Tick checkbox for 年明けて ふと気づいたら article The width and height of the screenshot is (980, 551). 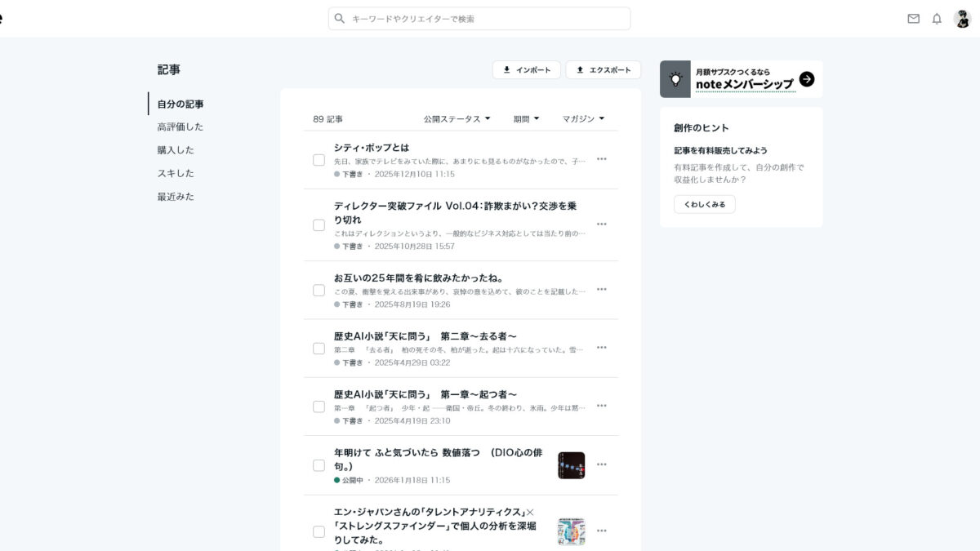[318, 465]
